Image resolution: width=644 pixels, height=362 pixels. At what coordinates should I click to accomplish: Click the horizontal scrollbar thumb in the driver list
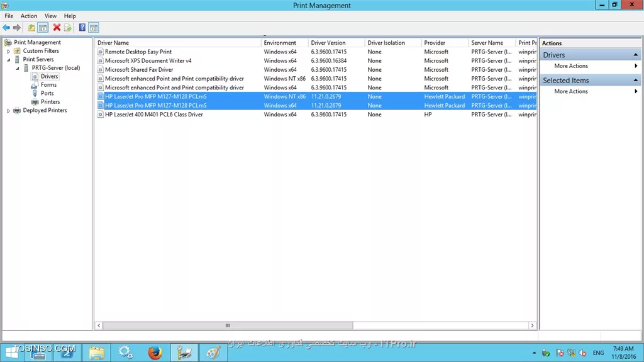point(228,325)
